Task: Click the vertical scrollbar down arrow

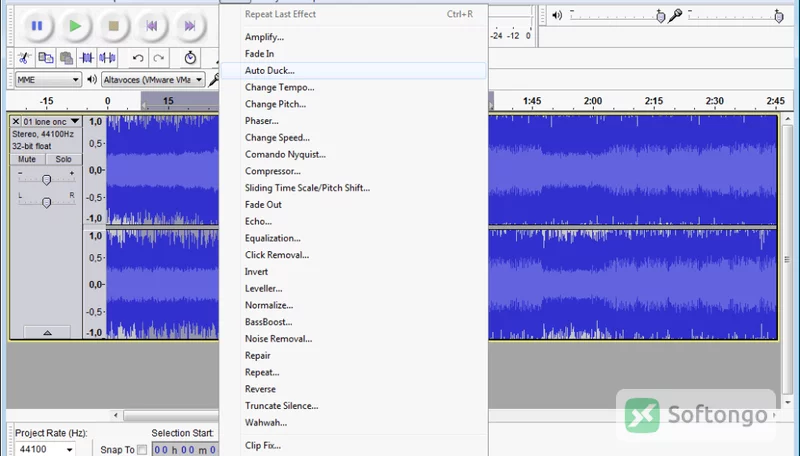Action: 788,402
